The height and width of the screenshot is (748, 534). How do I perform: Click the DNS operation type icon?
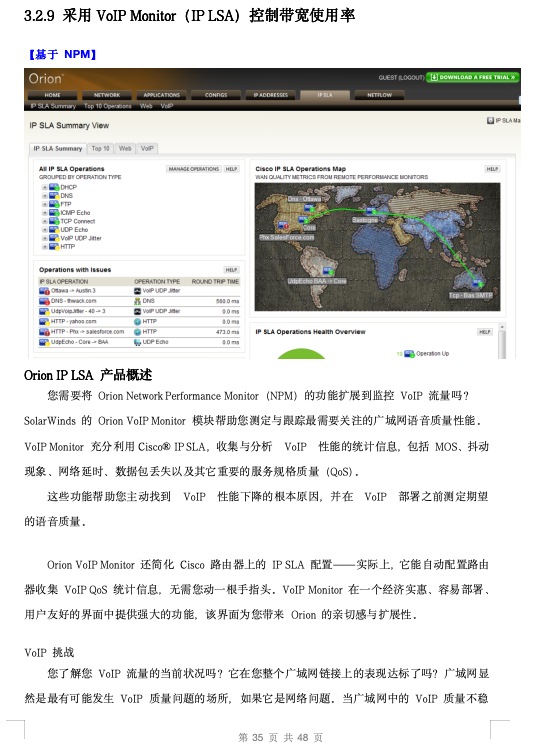(137, 301)
